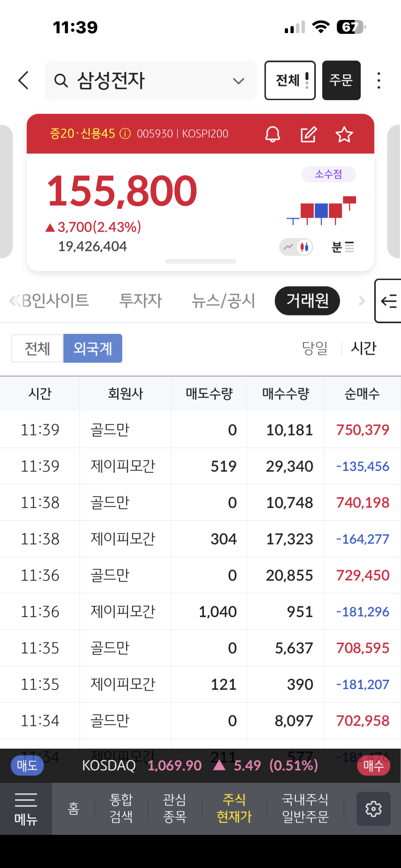Open the settings gear icon

[373, 808]
